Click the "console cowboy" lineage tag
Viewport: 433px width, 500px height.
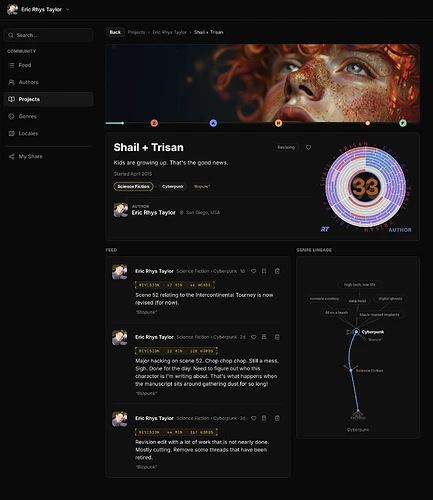324,299
